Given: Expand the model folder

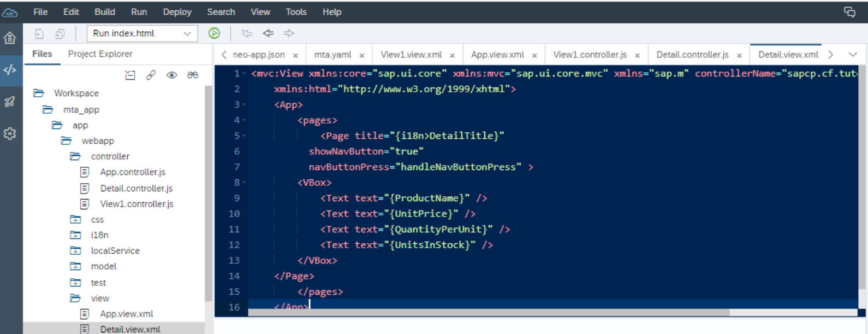Looking at the screenshot, I should (x=75, y=266).
